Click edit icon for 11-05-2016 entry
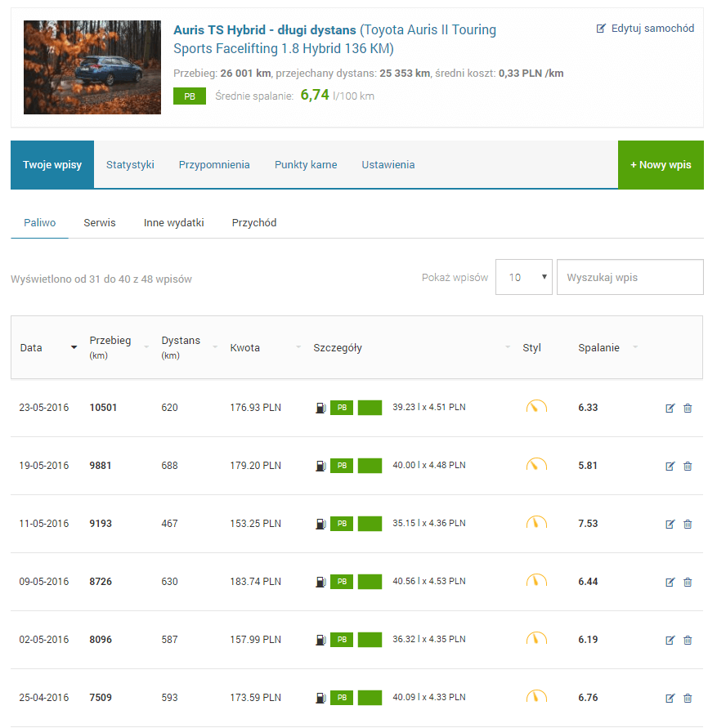Image resolution: width=717 pixels, height=728 pixels. point(670,524)
